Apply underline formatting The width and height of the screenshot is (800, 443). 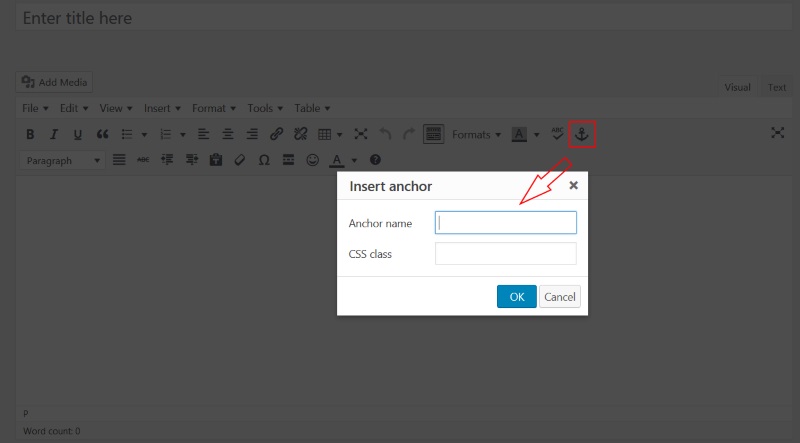click(x=77, y=134)
